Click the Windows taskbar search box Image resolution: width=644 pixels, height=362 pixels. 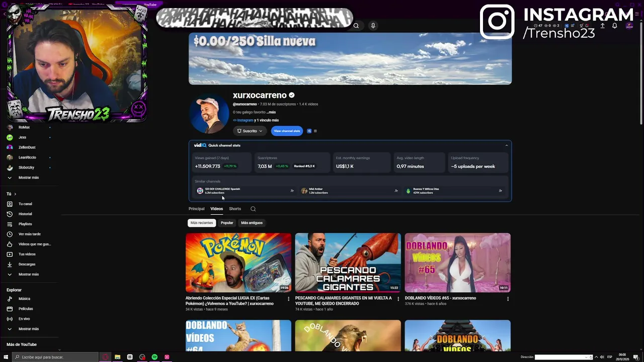tap(54, 357)
